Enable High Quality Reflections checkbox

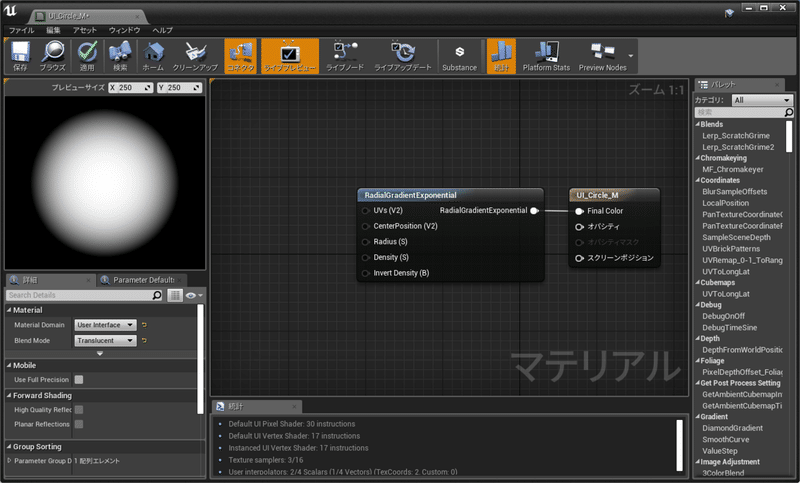click(79, 410)
